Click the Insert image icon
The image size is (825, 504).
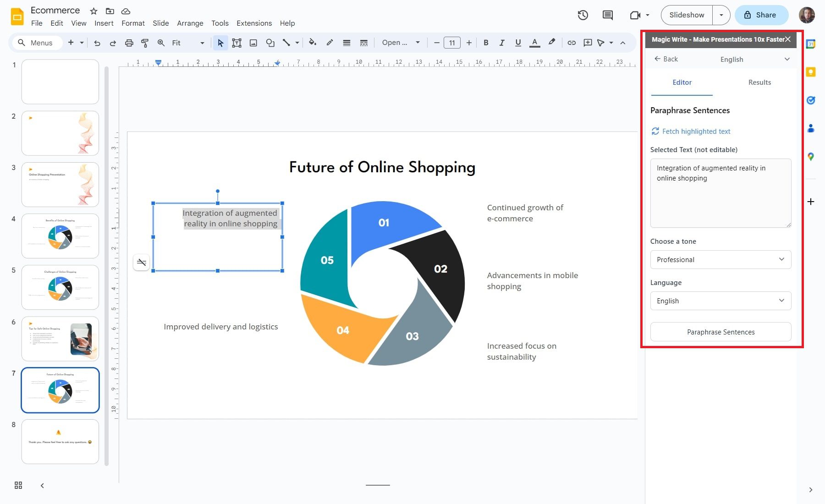pos(253,43)
